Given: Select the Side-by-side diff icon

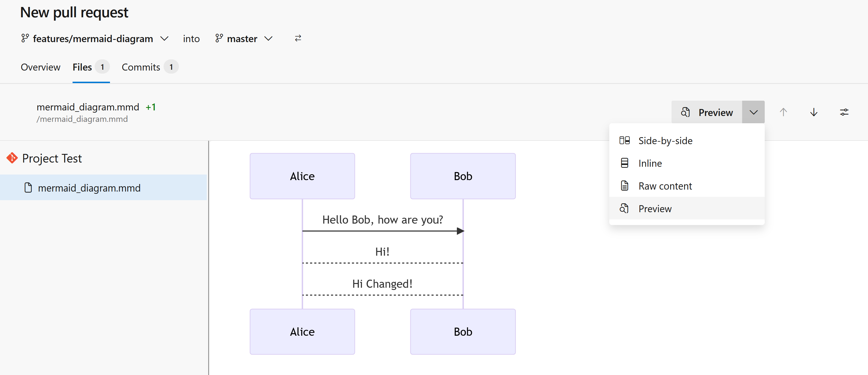Looking at the screenshot, I should (x=625, y=140).
